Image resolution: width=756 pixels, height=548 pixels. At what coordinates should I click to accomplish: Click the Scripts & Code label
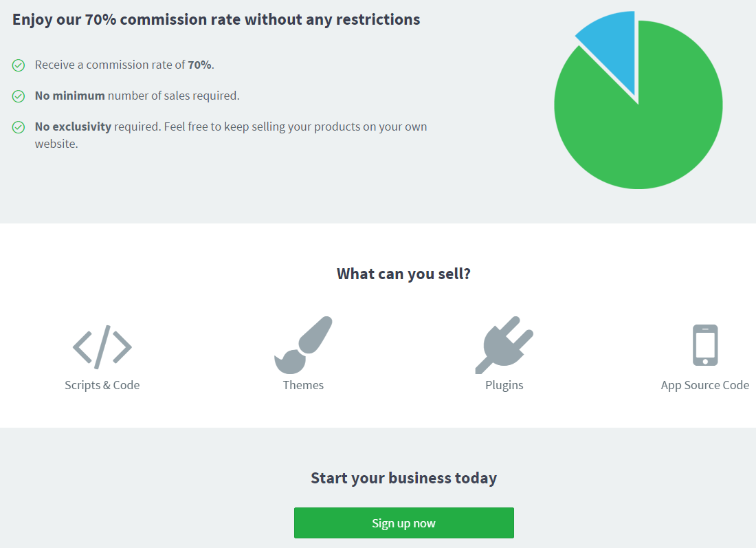102,386
